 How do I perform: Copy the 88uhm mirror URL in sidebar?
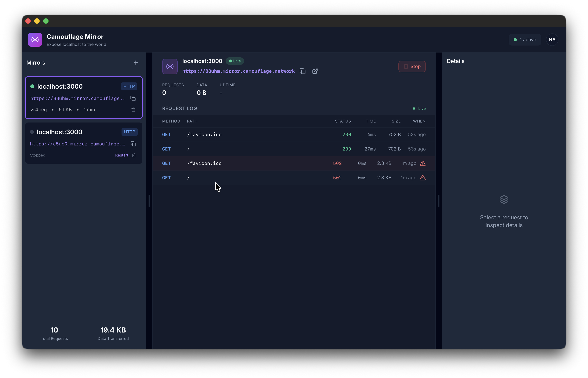point(133,98)
